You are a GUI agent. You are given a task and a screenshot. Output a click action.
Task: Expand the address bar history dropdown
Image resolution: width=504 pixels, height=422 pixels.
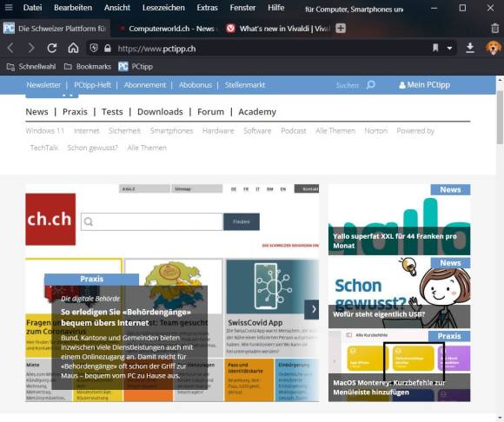(449, 49)
